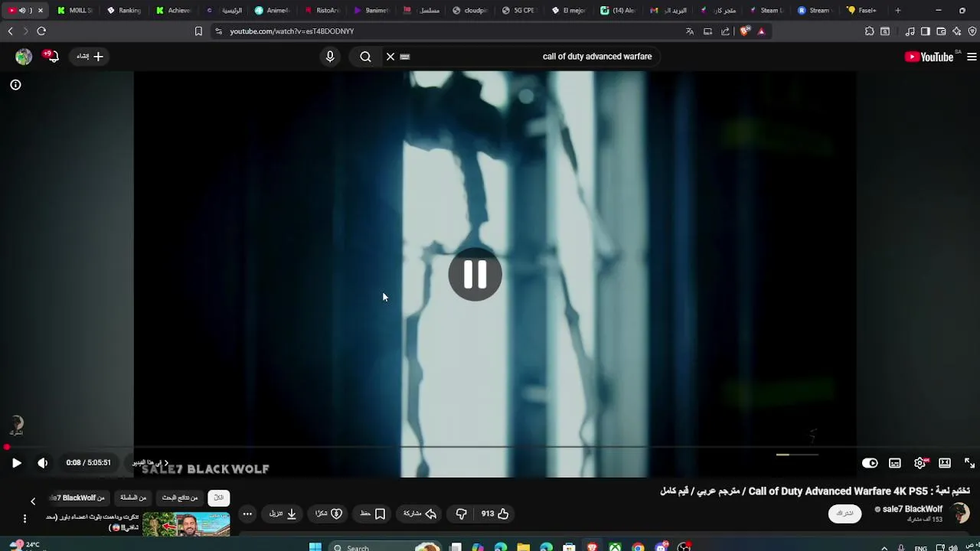Click the video progress bar
The image size is (980, 551).
click(x=490, y=447)
